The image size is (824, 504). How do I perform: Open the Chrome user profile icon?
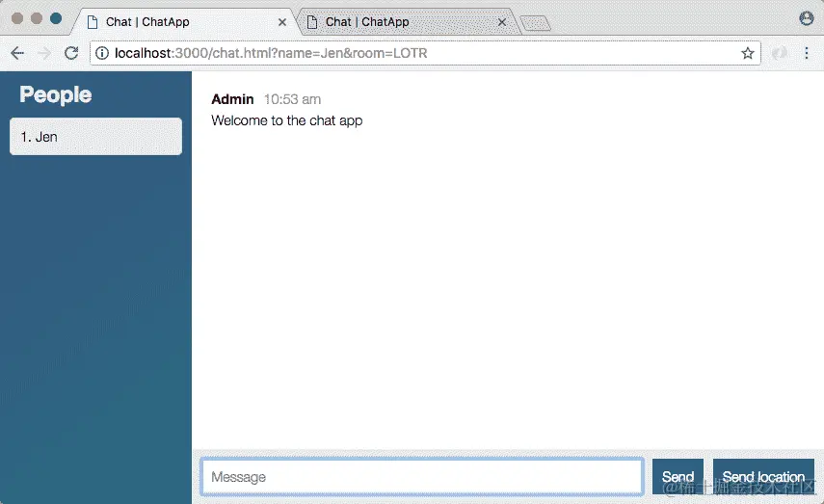pos(806,18)
